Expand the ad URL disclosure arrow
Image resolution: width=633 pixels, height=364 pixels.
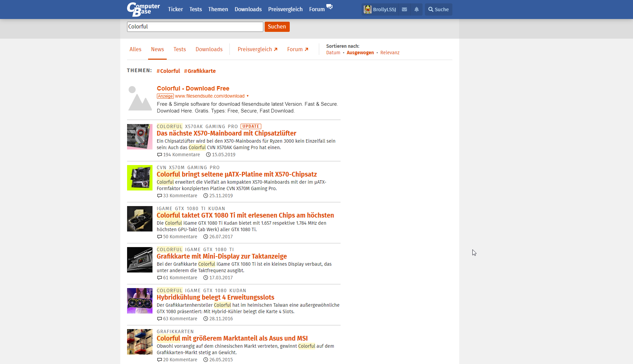[248, 96]
